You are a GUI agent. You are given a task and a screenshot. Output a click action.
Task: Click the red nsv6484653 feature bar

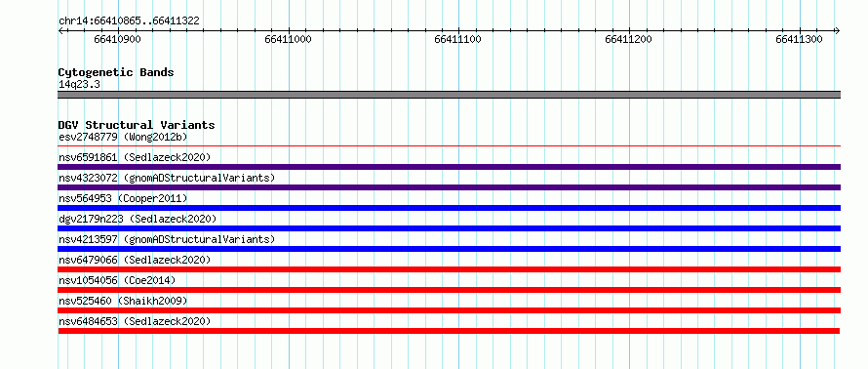[x=449, y=331]
